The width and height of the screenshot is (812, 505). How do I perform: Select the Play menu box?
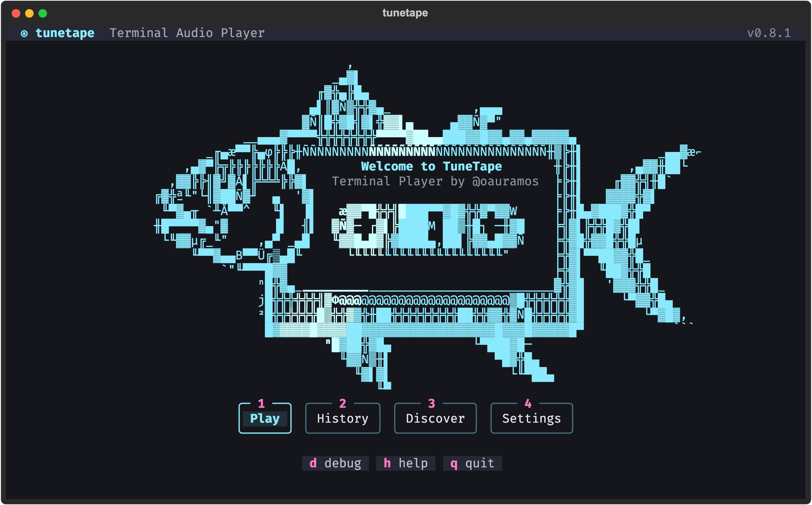(265, 418)
